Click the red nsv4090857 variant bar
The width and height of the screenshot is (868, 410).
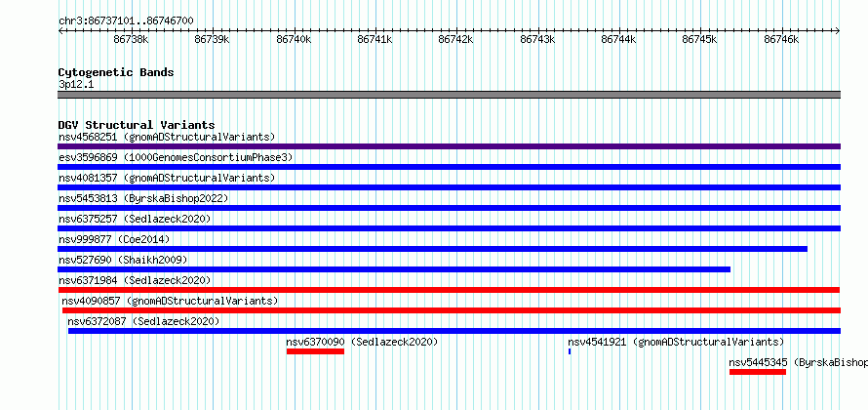(452, 310)
